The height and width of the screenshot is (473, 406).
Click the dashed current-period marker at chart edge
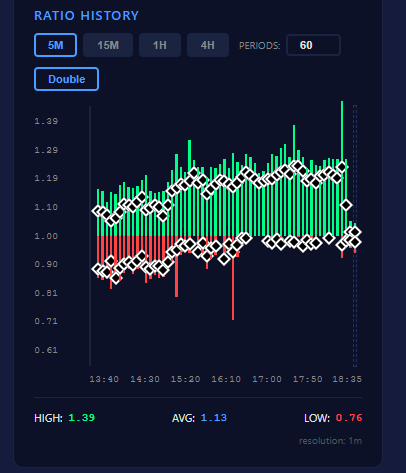tap(355, 236)
